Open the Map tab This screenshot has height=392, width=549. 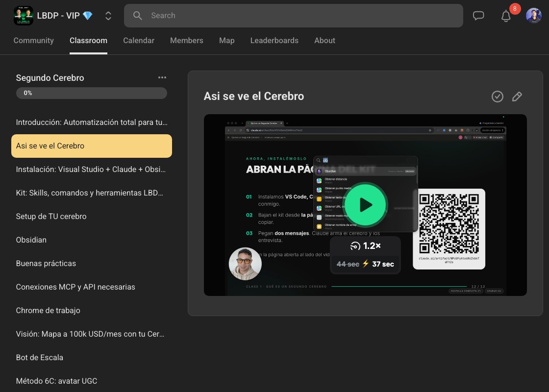click(x=227, y=40)
